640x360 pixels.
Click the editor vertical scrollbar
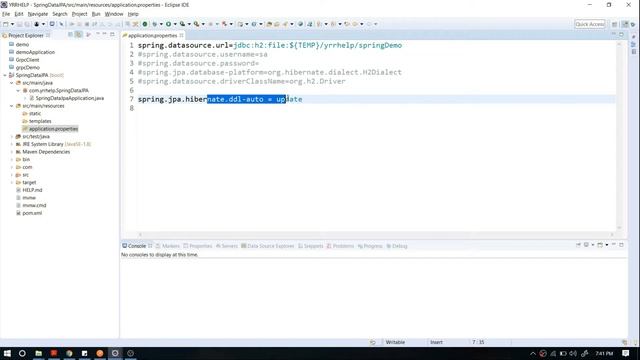[619, 135]
